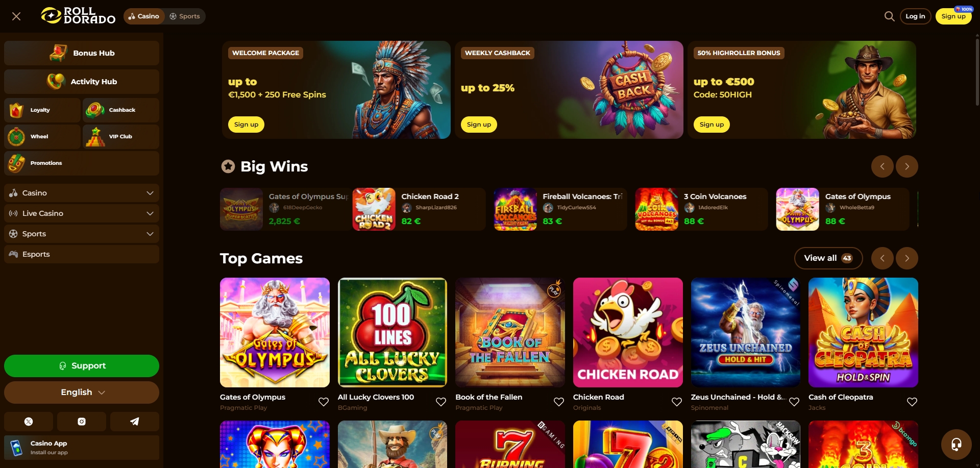
Task: Open the VIP Club icon
Action: click(x=95, y=137)
